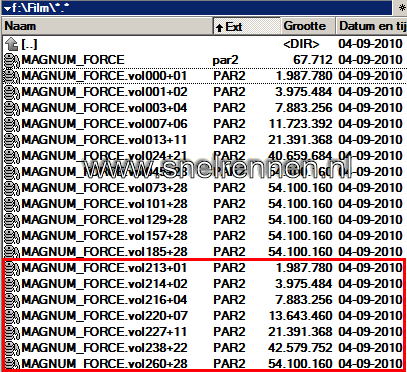Click the date 04-09-2010 in the [..] row
This screenshot has height=372, width=407.
370,44
